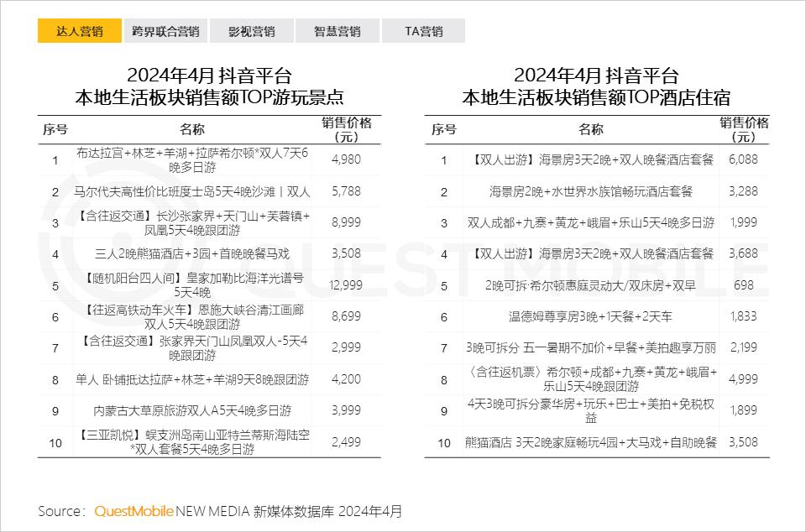Select the price cell 3,999
Viewport: 806px width, 532px height.
[347, 410]
